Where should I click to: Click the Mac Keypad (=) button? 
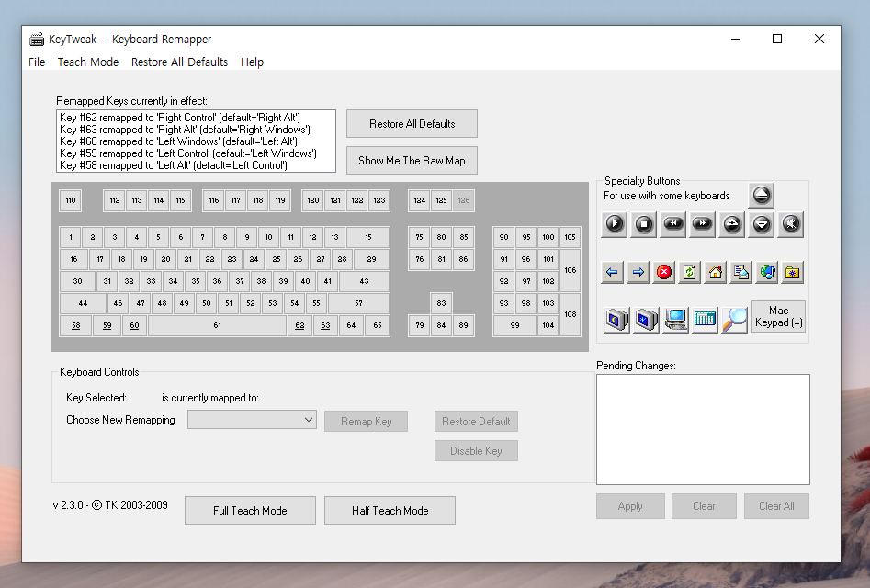[x=778, y=317]
